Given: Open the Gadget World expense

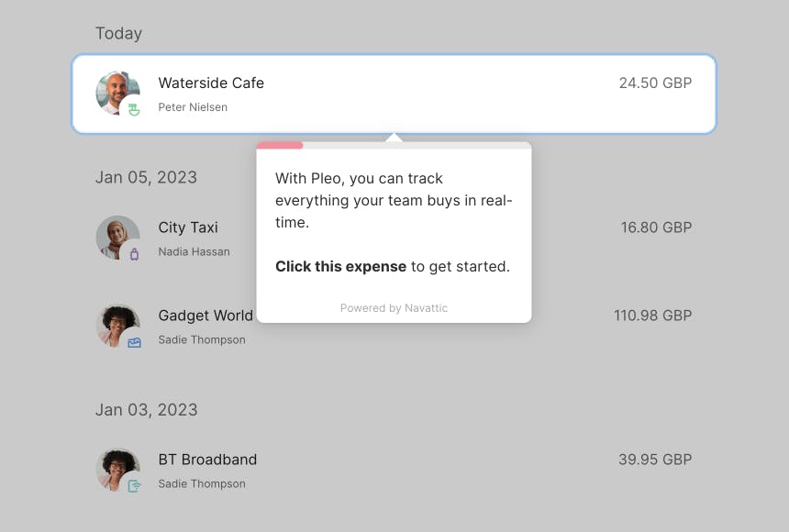Looking at the screenshot, I should pos(206,316).
